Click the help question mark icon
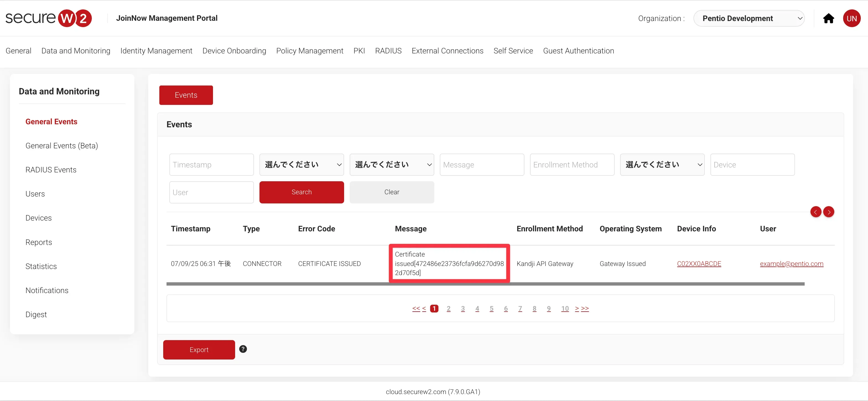The height and width of the screenshot is (401, 868). (x=243, y=349)
